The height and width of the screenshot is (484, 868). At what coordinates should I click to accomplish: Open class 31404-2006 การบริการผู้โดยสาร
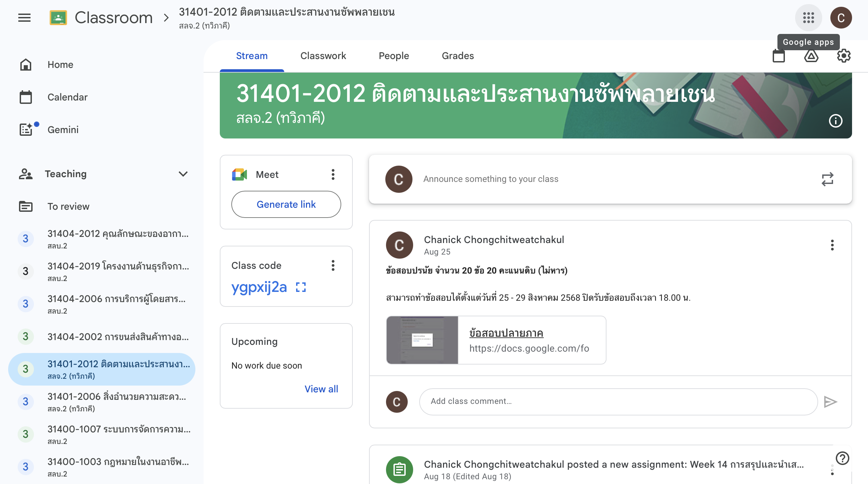[x=102, y=304]
